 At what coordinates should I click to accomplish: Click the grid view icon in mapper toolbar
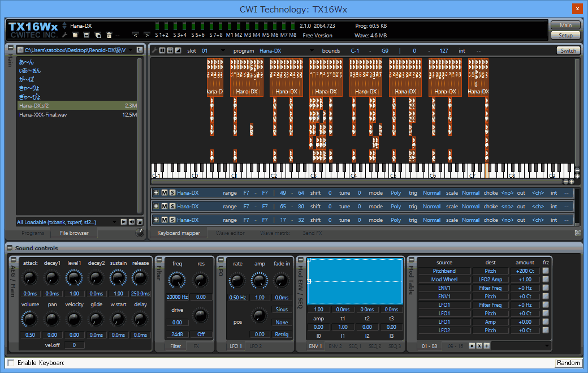[170, 50]
